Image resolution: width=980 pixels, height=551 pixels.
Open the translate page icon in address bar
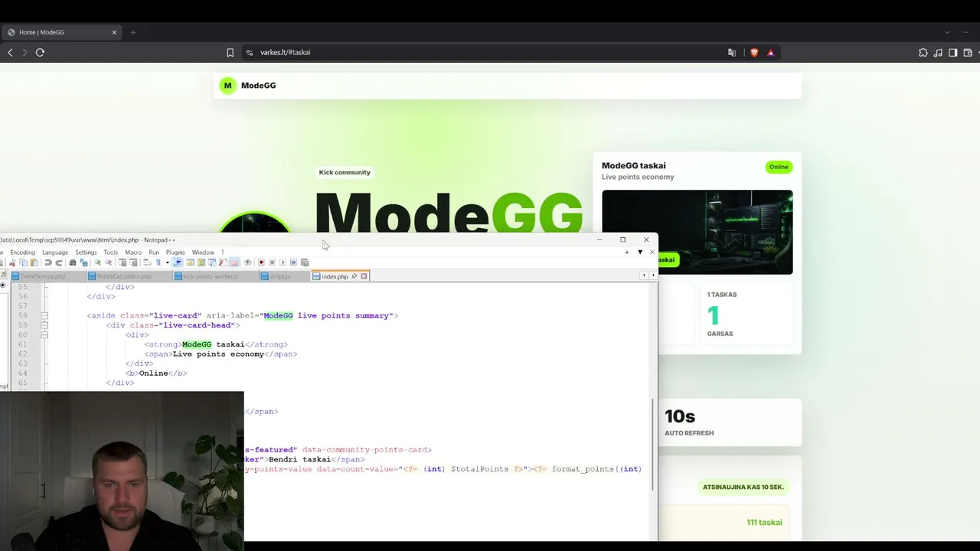coord(732,53)
